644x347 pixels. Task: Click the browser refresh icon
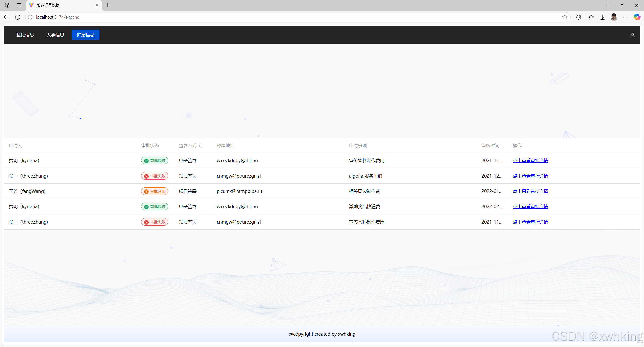tap(18, 17)
